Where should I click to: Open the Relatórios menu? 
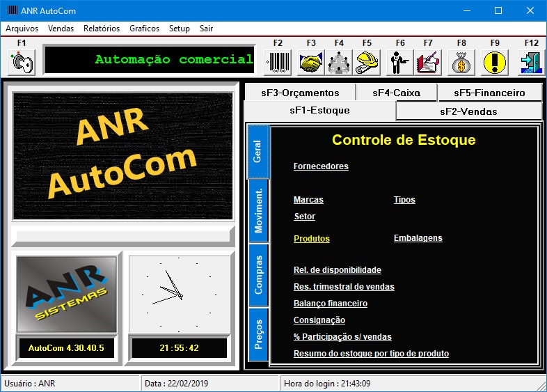point(102,29)
